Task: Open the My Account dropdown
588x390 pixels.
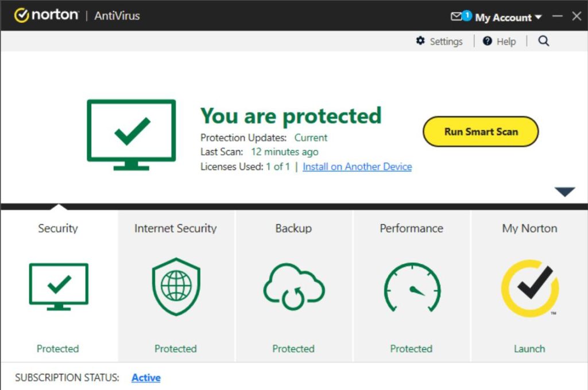Action: point(508,17)
